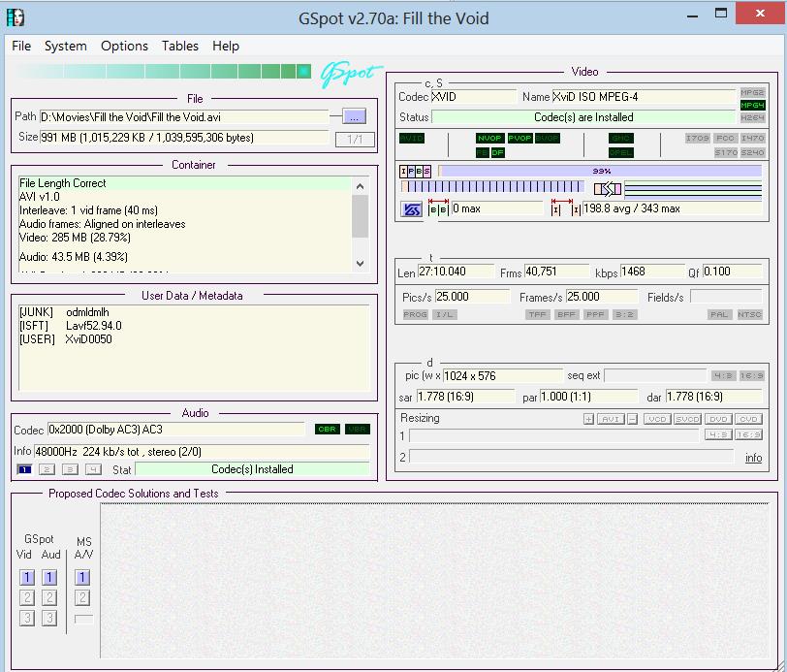Click GSpot Vid test button 2
Viewport: 787px width, 672px height.
tap(27, 597)
